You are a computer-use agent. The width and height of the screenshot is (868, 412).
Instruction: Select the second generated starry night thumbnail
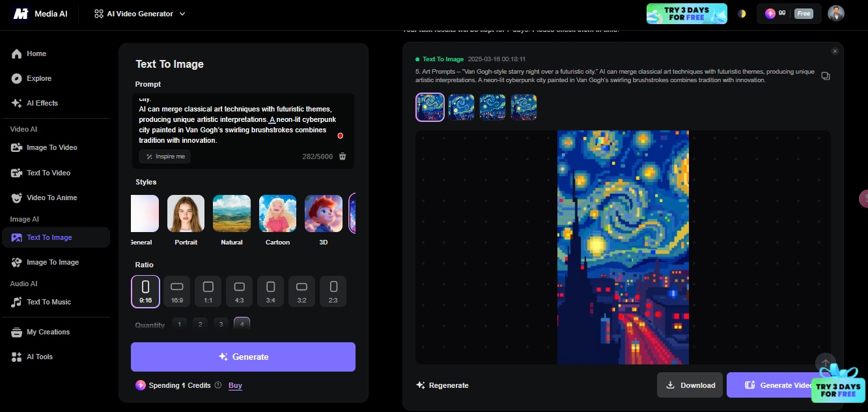point(462,107)
